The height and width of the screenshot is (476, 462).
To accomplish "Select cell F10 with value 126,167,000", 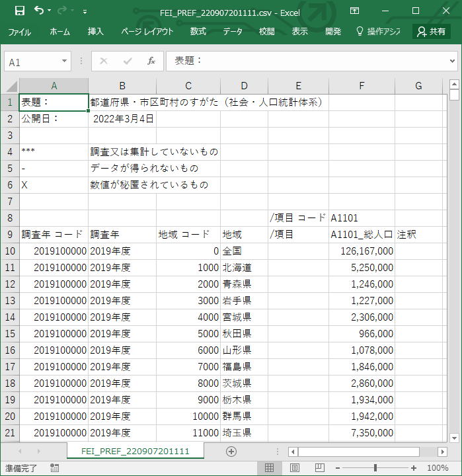I will click(x=362, y=251).
